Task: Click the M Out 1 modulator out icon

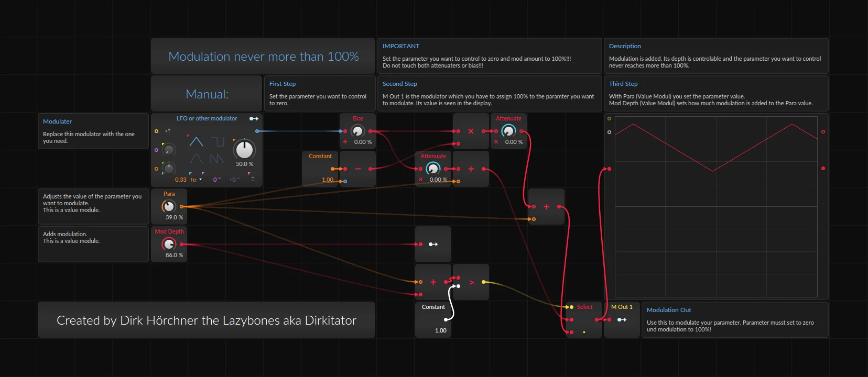Action: click(x=622, y=319)
